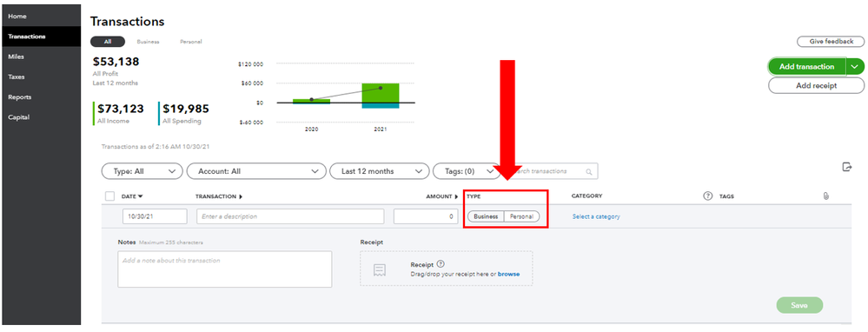This screenshot has width=868, height=332.
Task: Click the Select a category link
Action: (596, 216)
